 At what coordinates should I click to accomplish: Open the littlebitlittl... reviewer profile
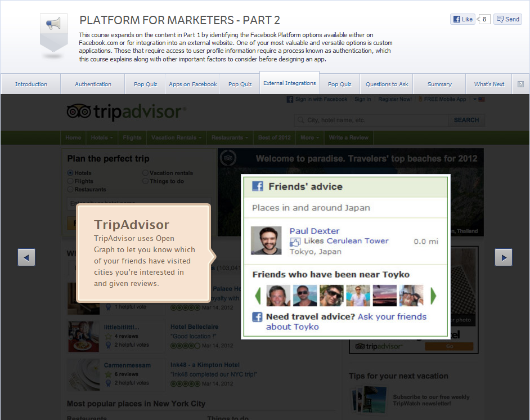click(x=122, y=327)
